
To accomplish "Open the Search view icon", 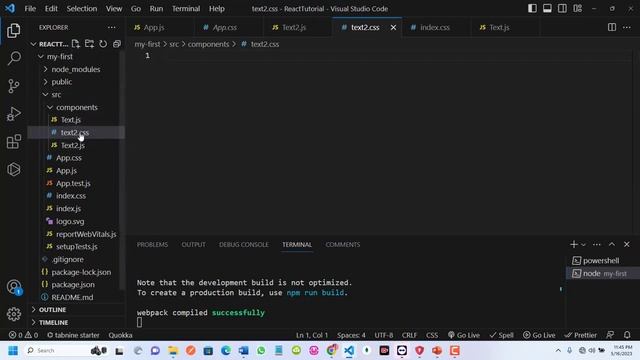I will point(14,58).
